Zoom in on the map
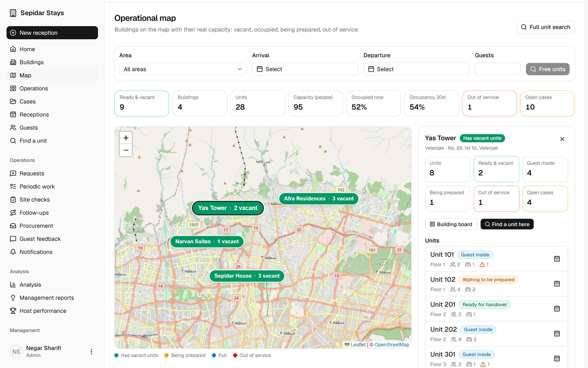588x368 pixels. coord(126,138)
